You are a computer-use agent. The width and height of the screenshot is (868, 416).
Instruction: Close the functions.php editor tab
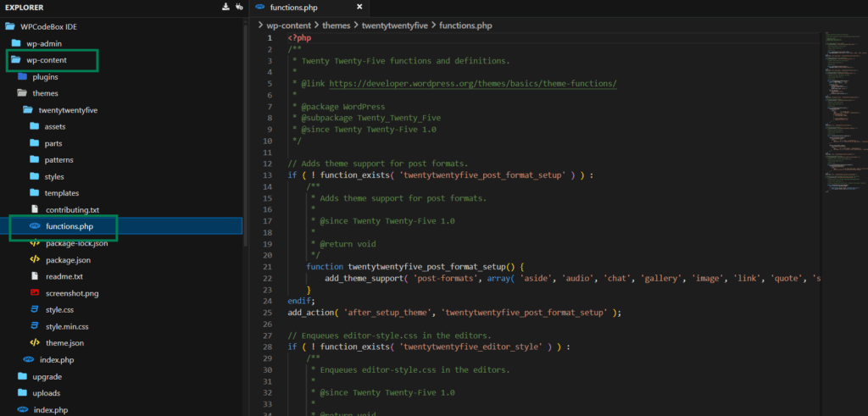point(359,7)
